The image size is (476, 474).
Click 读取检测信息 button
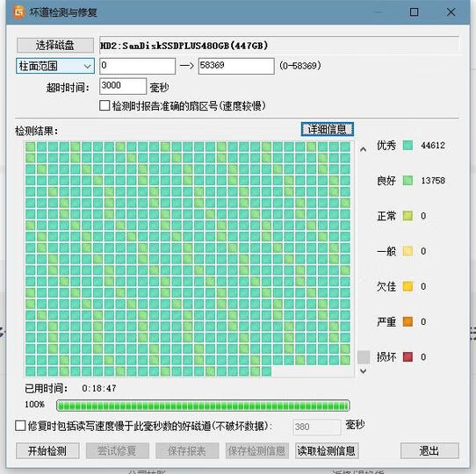(x=327, y=451)
